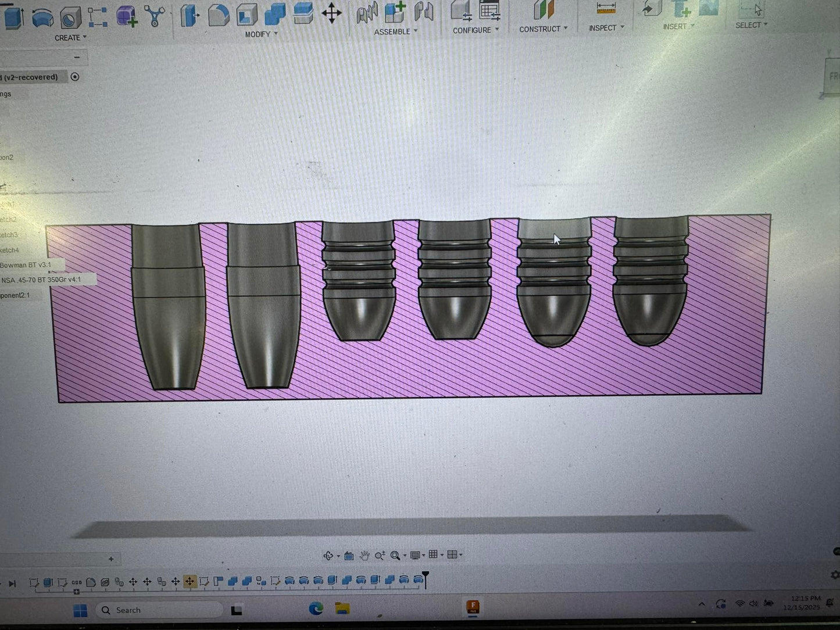Open the orbit mode dropdown arrow
Screen dimensions: 840x630
pyautogui.click(x=338, y=556)
